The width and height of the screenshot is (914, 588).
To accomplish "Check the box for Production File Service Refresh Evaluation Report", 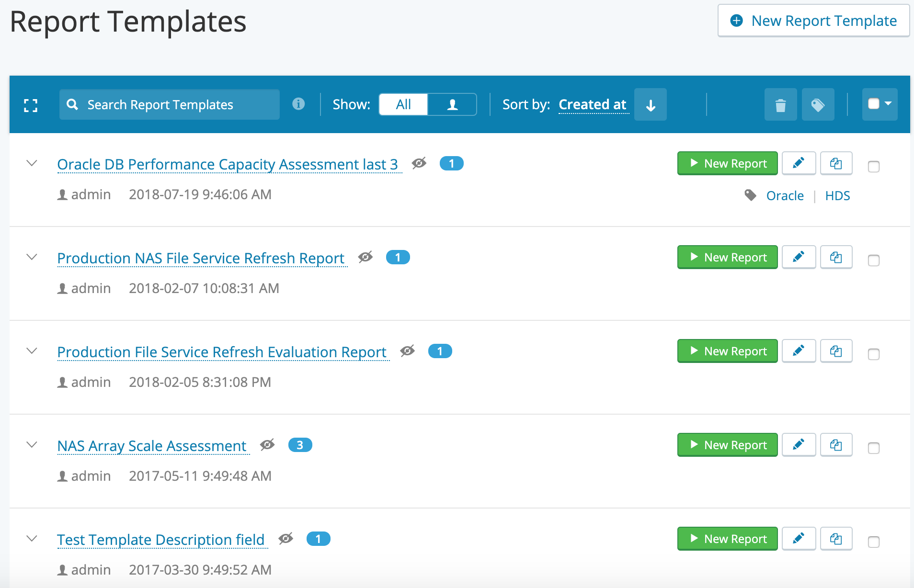I will [x=874, y=354].
